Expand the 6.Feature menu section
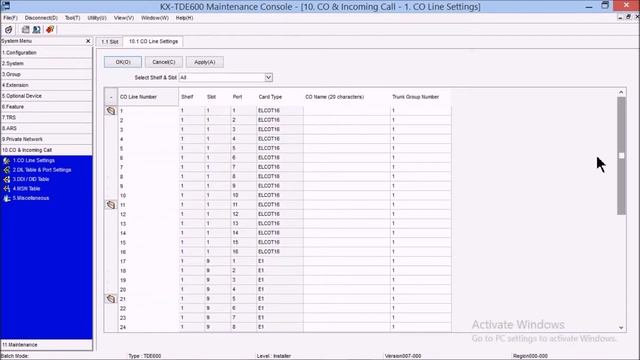 (x=46, y=107)
